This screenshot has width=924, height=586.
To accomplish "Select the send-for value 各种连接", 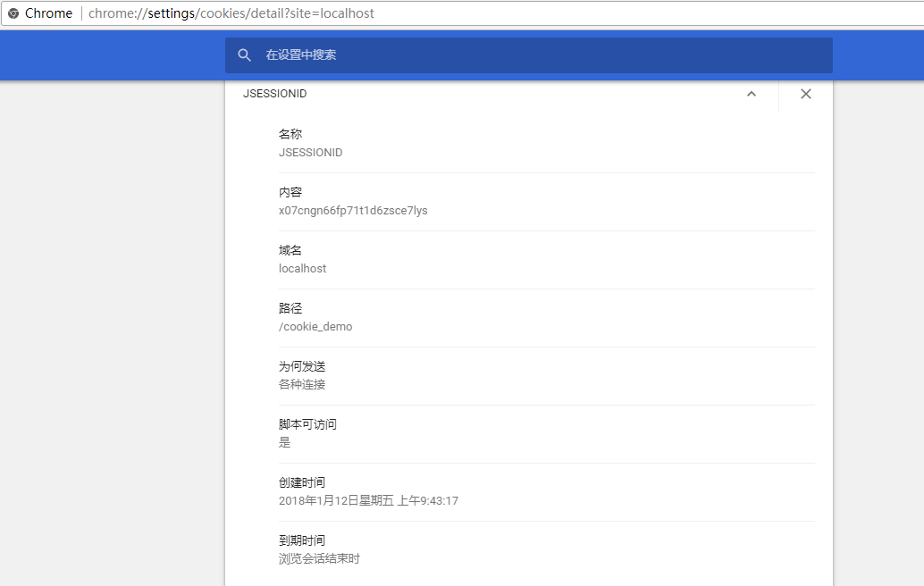I will click(x=302, y=385).
